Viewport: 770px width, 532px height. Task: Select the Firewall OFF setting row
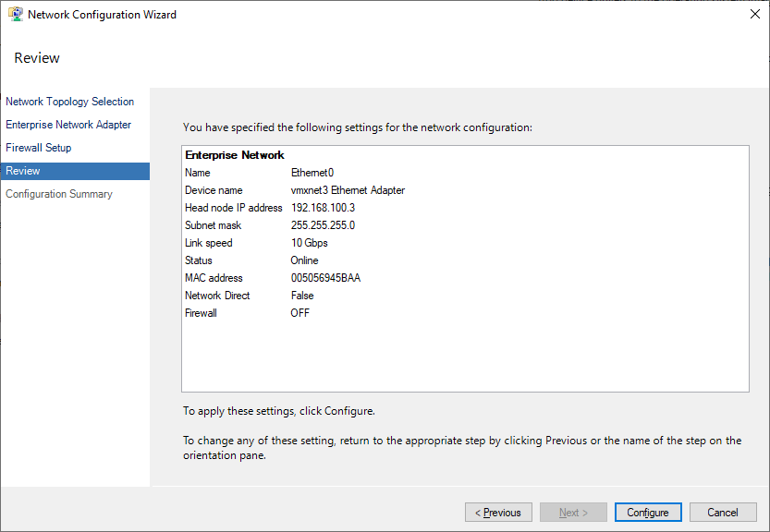[301, 313]
